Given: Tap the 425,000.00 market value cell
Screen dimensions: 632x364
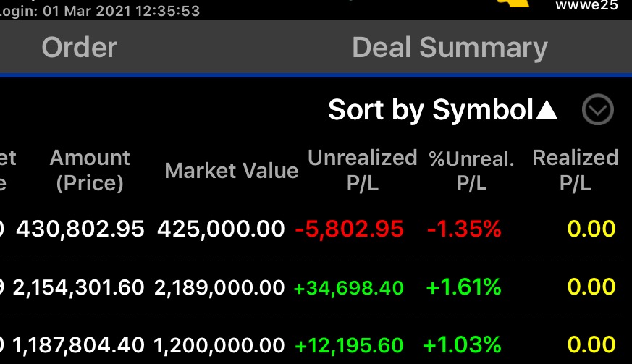Looking at the screenshot, I should click(x=221, y=229).
